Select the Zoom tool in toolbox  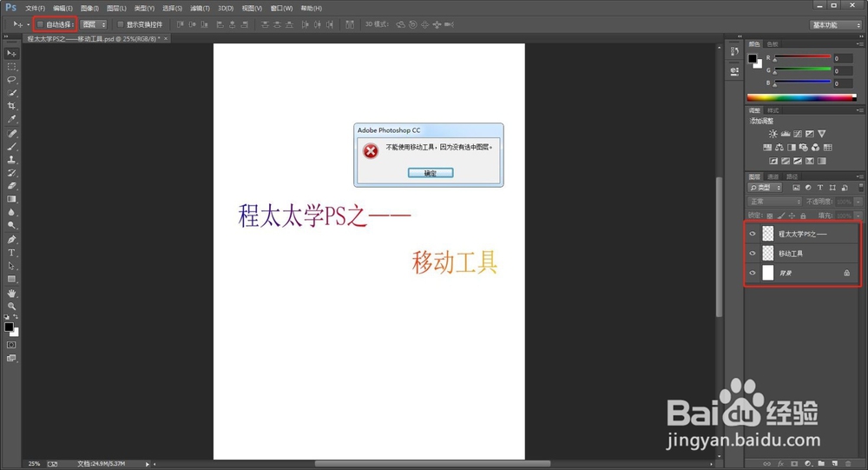click(x=11, y=307)
